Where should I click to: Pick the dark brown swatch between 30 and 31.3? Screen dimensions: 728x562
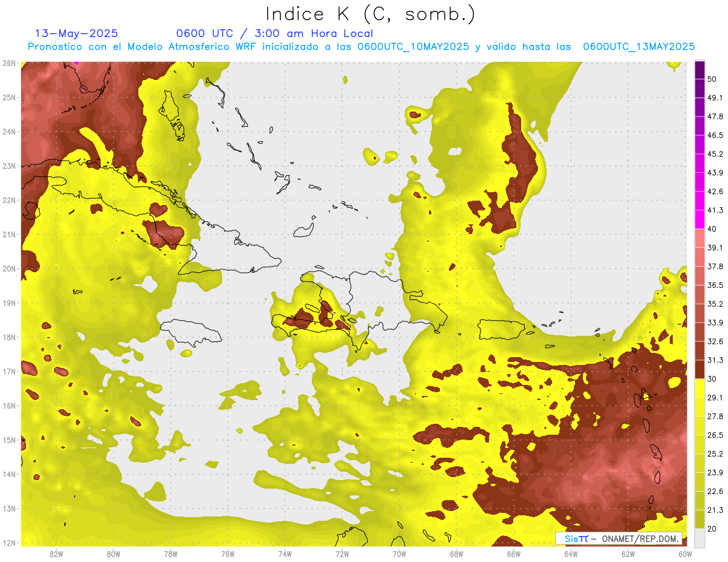[699, 369]
